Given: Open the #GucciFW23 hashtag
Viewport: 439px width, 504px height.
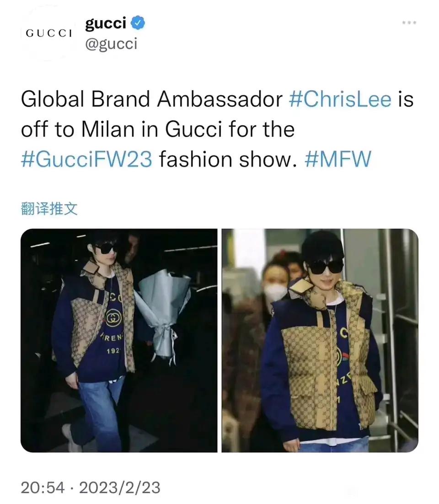Looking at the screenshot, I should point(86,159).
